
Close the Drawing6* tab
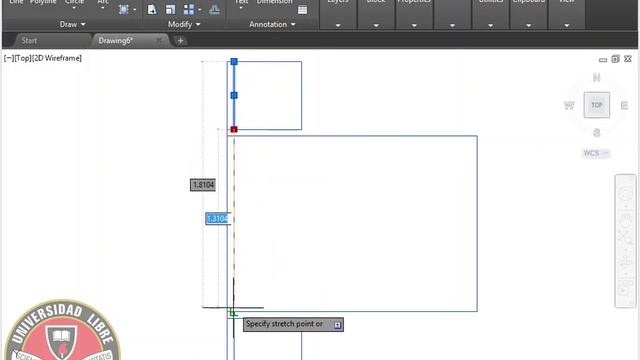click(159, 40)
